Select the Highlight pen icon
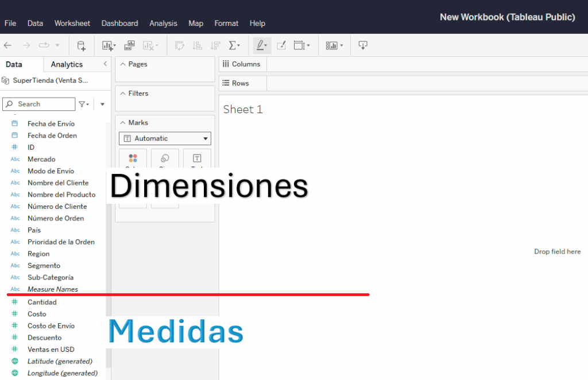 [260, 45]
